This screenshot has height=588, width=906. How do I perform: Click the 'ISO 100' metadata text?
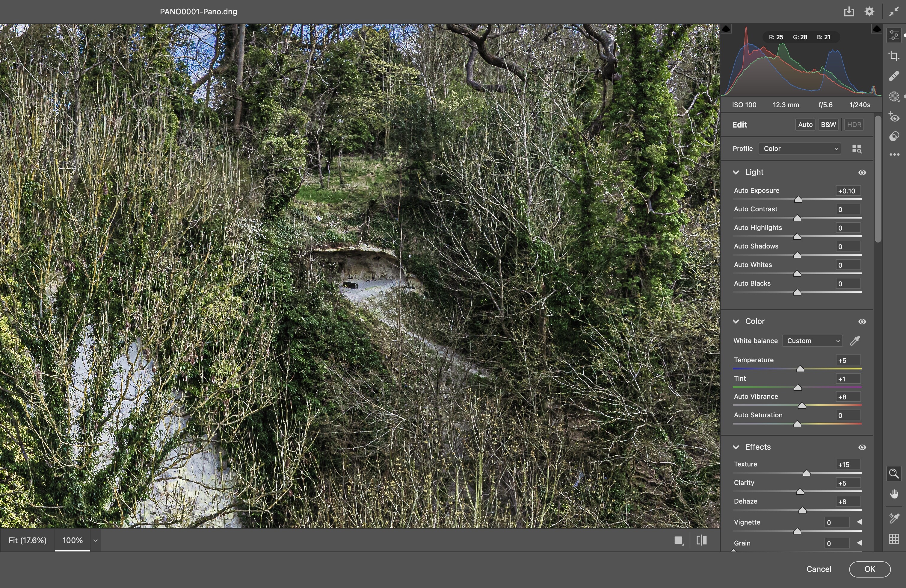(744, 105)
